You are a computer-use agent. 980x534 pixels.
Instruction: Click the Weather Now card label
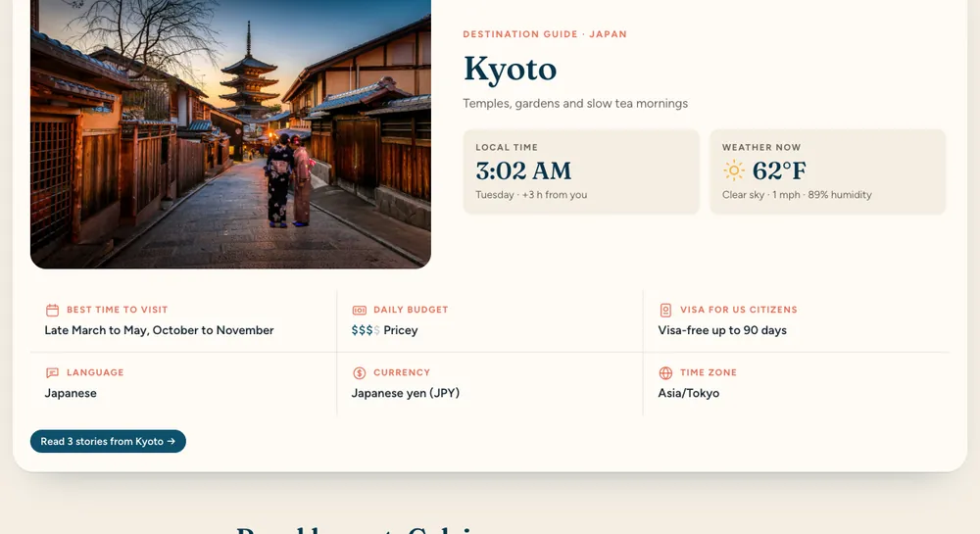tap(761, 147)
